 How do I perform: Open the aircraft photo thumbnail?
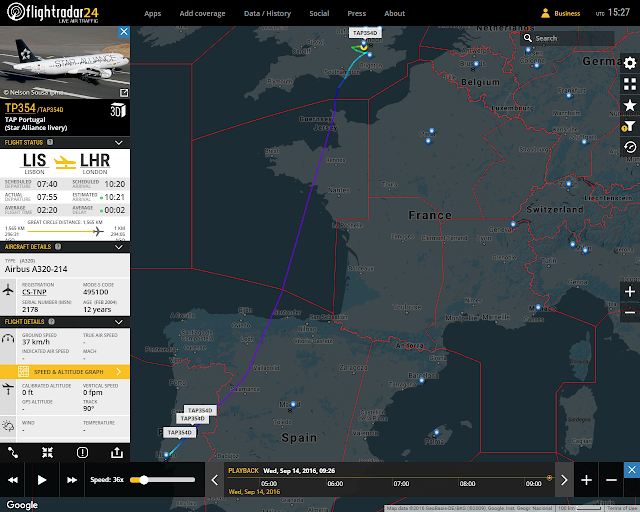(x=65, y=62)
